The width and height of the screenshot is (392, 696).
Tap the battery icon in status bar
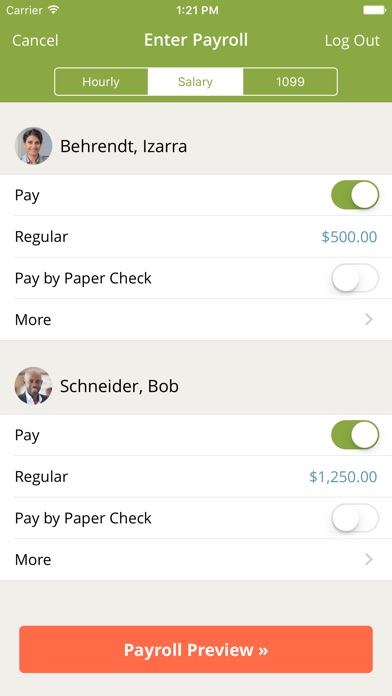click(x=374, y=10)
